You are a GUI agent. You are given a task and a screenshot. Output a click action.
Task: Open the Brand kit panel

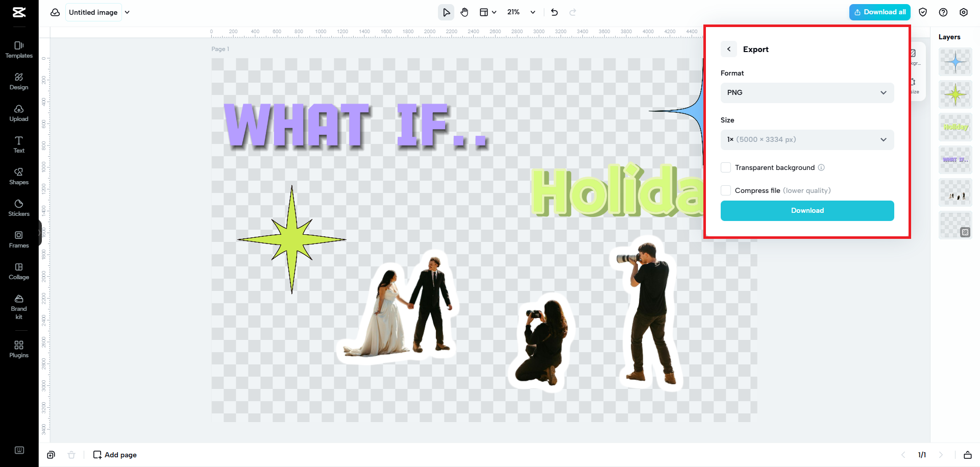click(19, 306)
